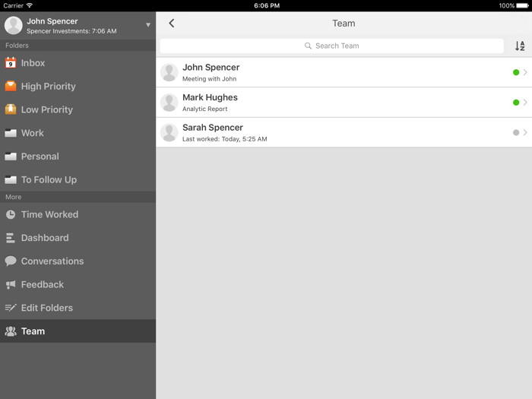Open the To Follow Up folder
The width and height of the screenshot is (532, 399).
[78, 180]
